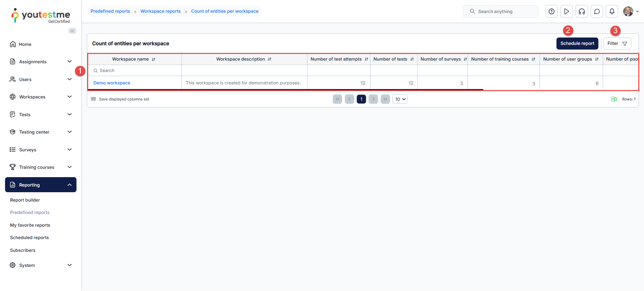The width and height of the screenshot is (644, 291).
Task: Open the Demo workspace link
Action: (112, 83)
